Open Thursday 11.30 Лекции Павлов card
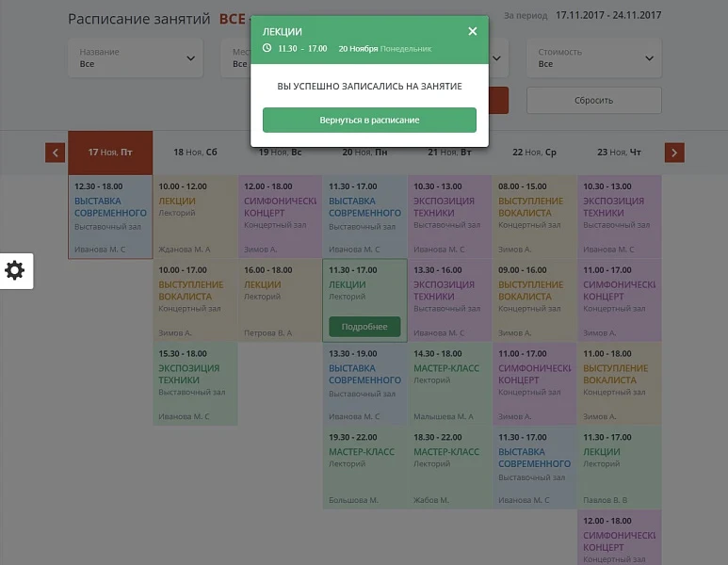This screenshot has height=565, width=728. (620, 467)
